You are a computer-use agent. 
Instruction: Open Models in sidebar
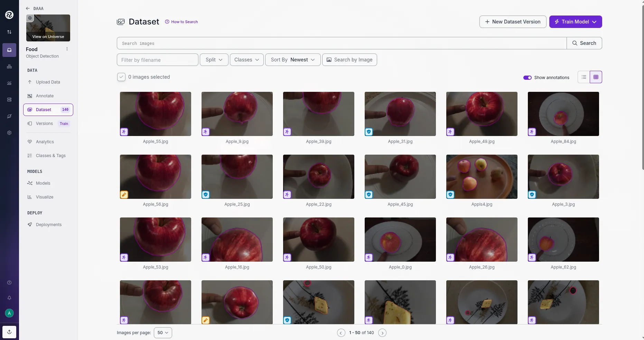click(48, 183)
